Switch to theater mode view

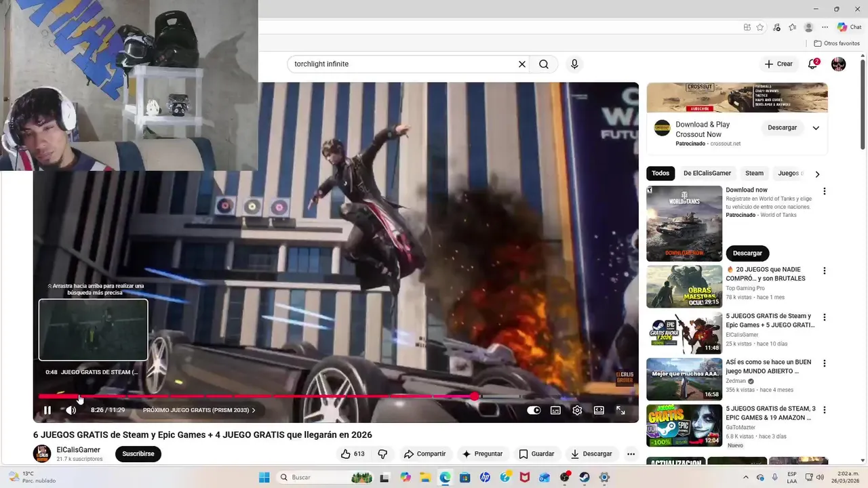[599, 410]
